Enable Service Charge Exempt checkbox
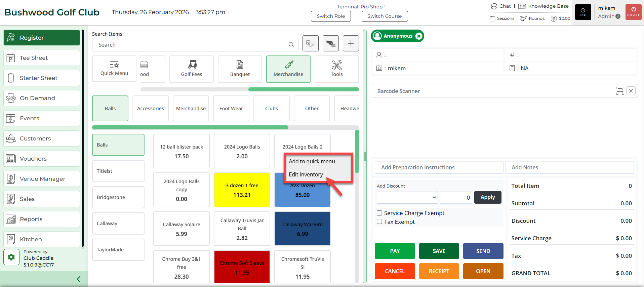644x287 pixels. tap(379, 213)
